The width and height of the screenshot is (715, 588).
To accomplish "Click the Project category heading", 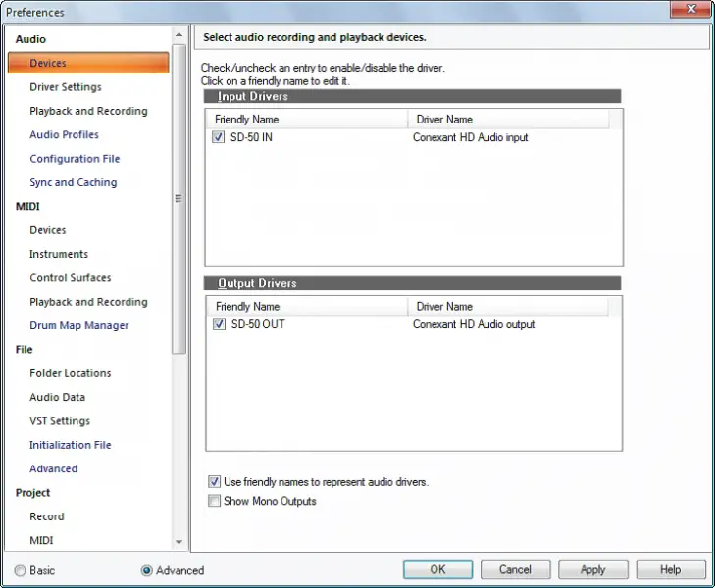I will [x=32, y=493].
